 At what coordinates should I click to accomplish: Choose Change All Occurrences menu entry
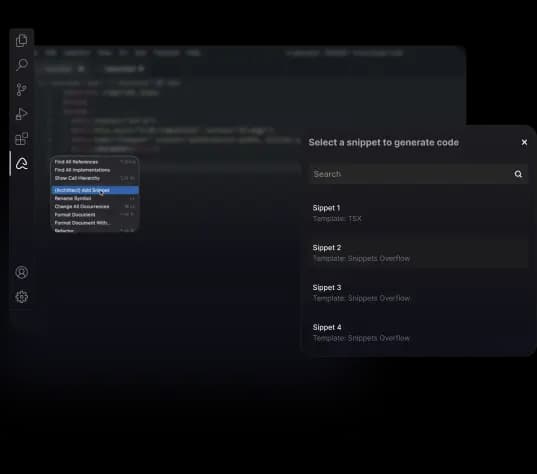click(x=95, y=207)
